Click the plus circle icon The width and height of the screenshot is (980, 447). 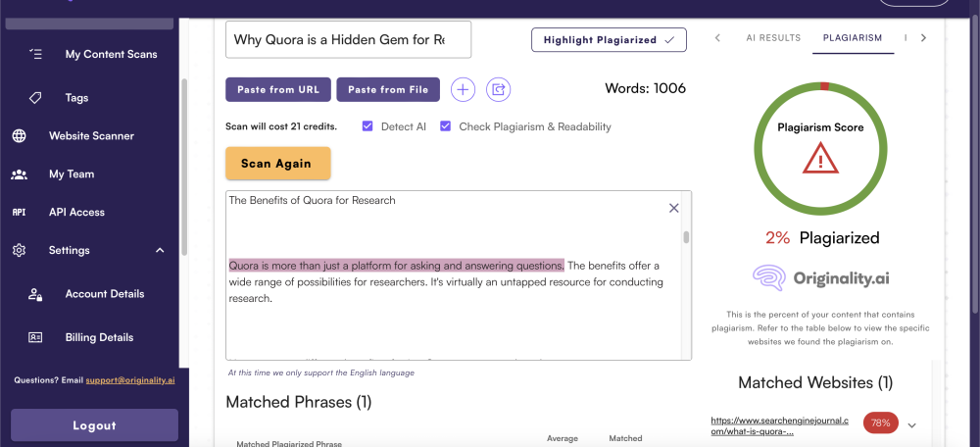pos(463,89)
